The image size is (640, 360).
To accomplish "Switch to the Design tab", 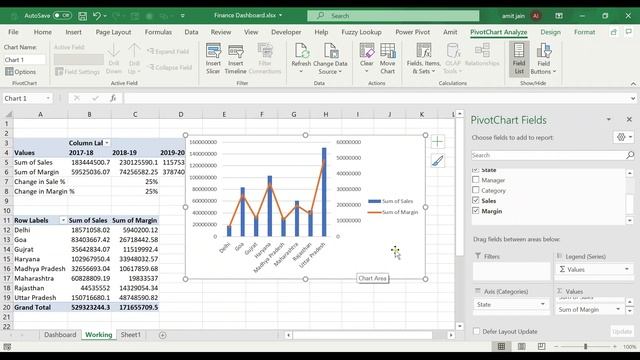I will (x=551, y=32).
